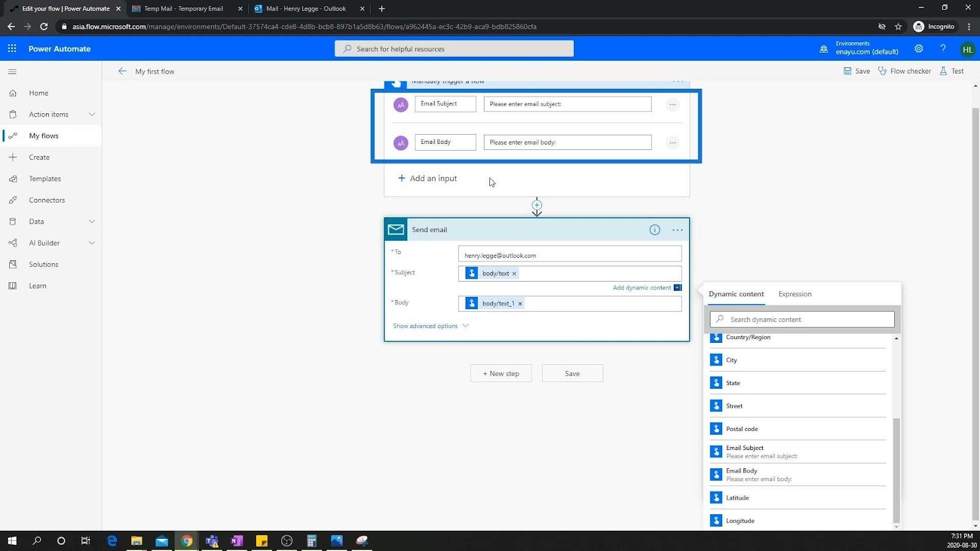
Task: Run the Flow checker
Action: 904,71
